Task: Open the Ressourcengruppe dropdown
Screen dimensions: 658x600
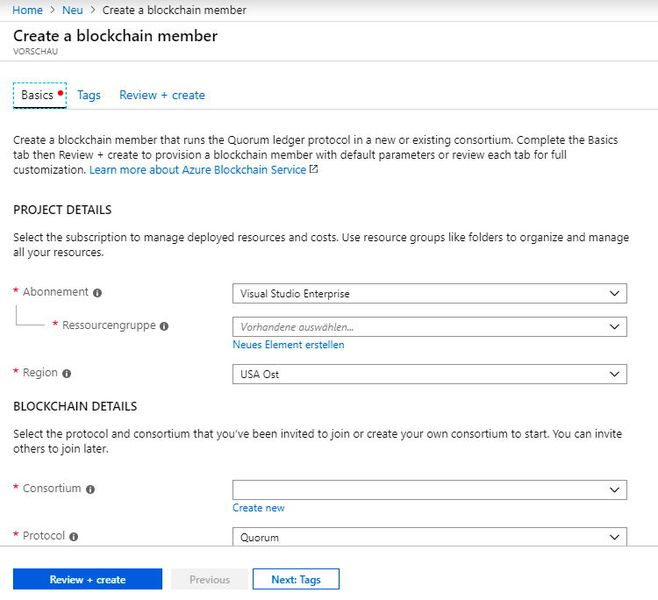Action: tap(429, 327)
